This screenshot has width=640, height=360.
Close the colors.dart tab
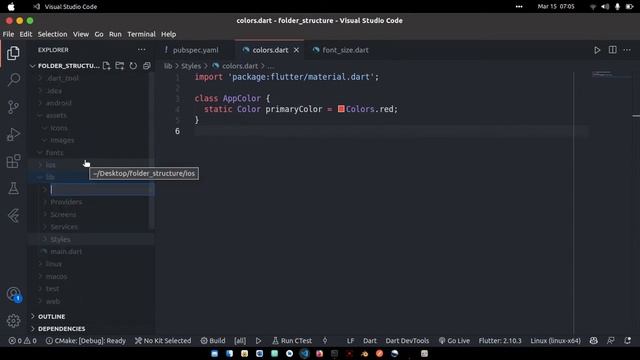coord(296,50)
